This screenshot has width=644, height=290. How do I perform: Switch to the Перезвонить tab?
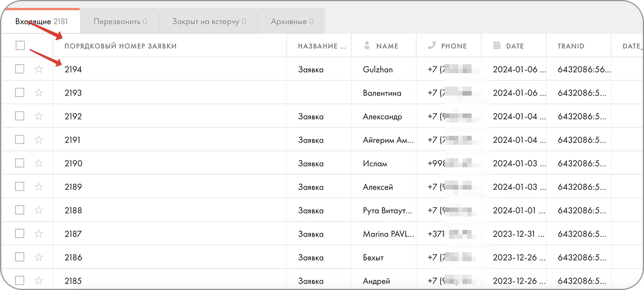[x=120, y=22]
